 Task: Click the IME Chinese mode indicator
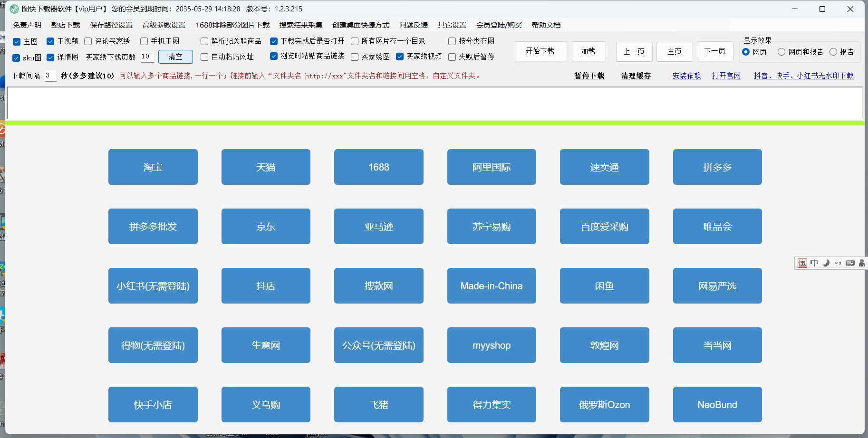pyautogui.click(x=814, y=263)
